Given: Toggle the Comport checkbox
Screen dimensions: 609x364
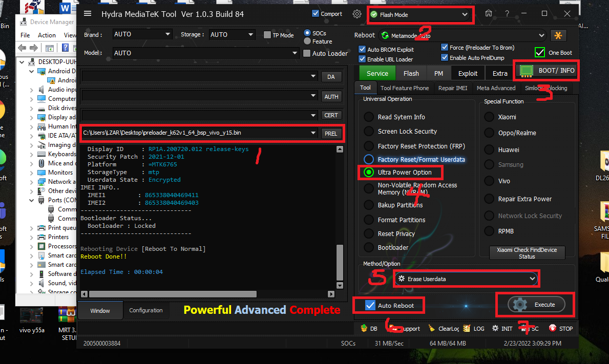Looking at the screenshot, I should point(316,14).
